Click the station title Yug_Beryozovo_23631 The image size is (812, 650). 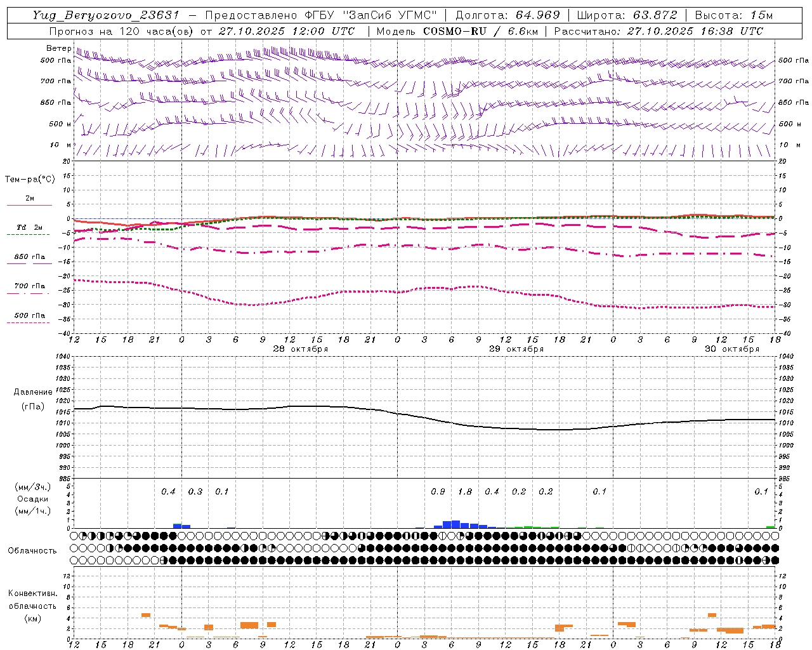click(x=106, y=15)
